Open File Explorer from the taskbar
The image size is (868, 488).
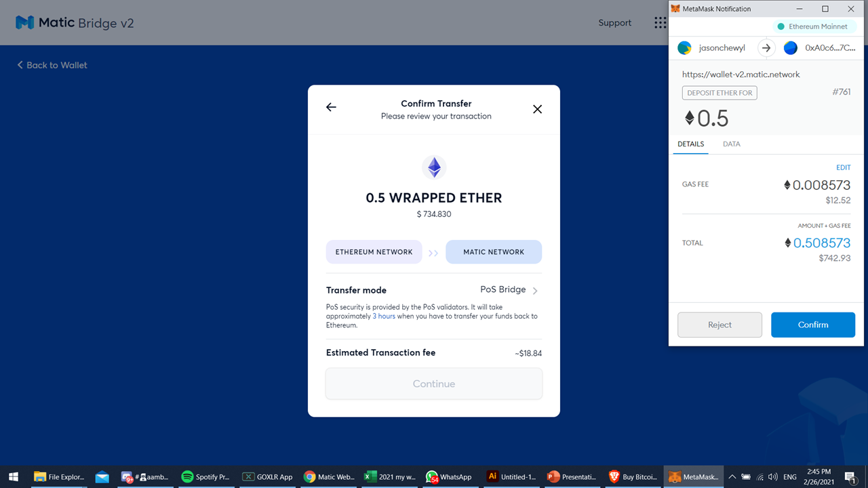pyautogui.click(x=59, y=476)
